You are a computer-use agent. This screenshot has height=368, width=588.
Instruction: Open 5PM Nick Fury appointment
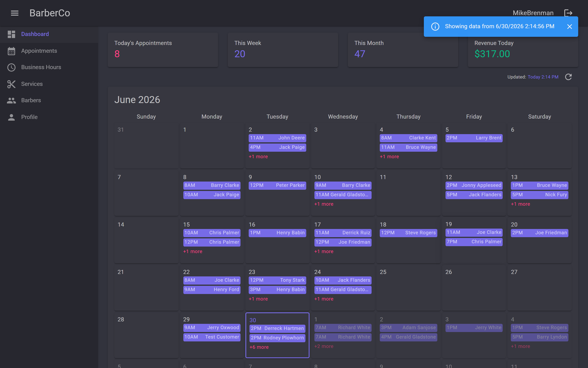pyautogui.click(x=539, y=195)
